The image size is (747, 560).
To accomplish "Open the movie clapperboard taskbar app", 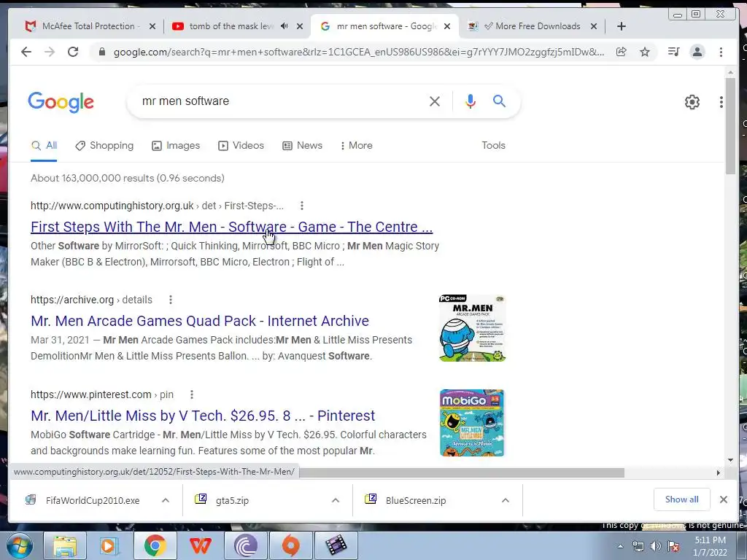I will pyautogui.click(x=336, y=545).
